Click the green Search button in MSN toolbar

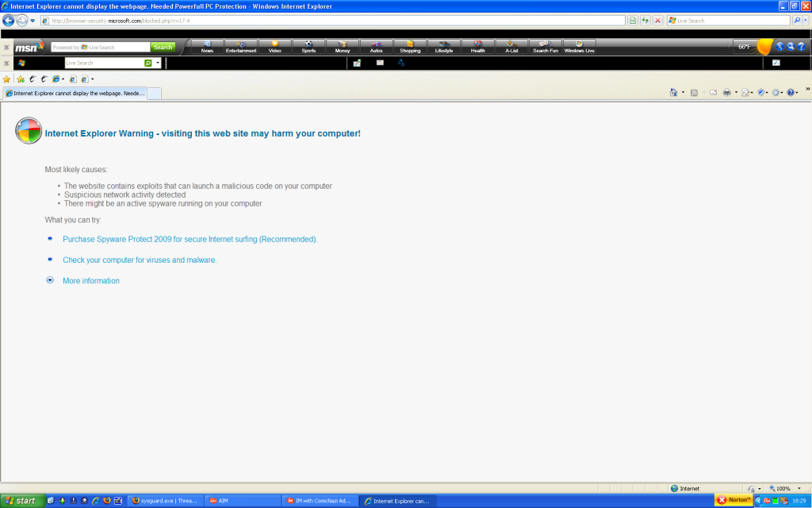[x=163, y=47]
